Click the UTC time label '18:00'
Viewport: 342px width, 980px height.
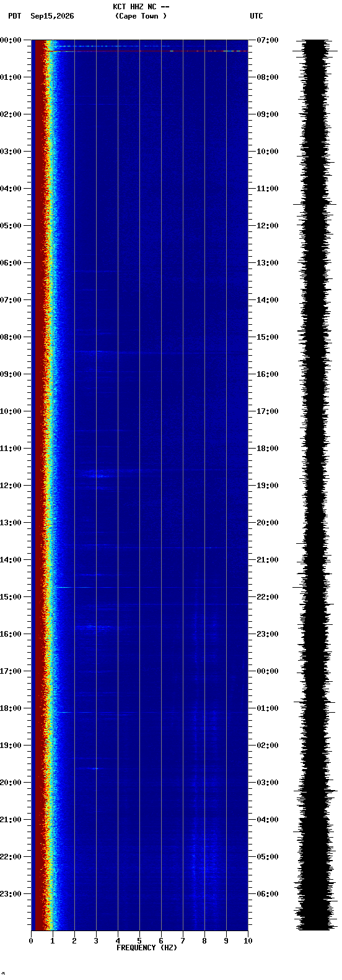point(268,449)
